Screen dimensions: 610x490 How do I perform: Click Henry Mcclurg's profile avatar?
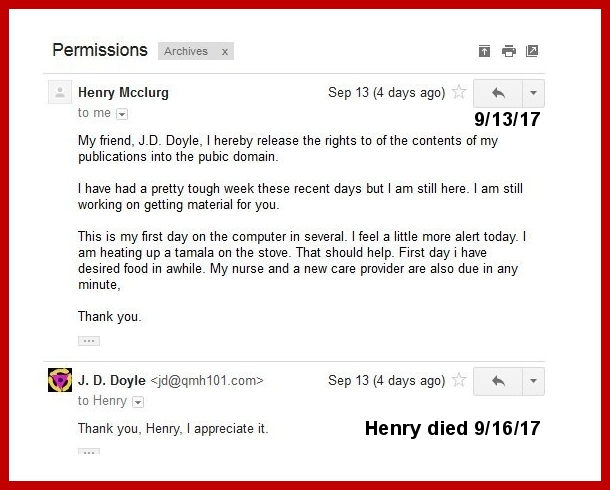pos(60,93)
